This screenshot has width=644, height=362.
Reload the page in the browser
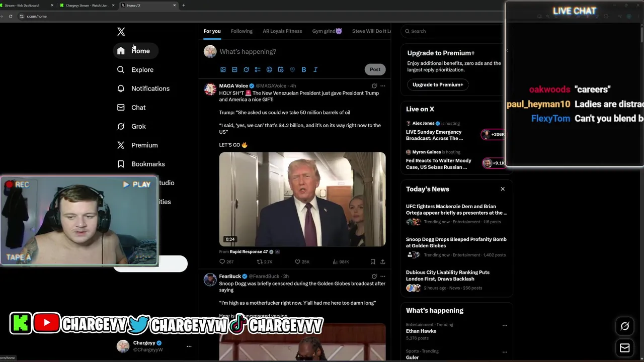click(x=11, y=16)
